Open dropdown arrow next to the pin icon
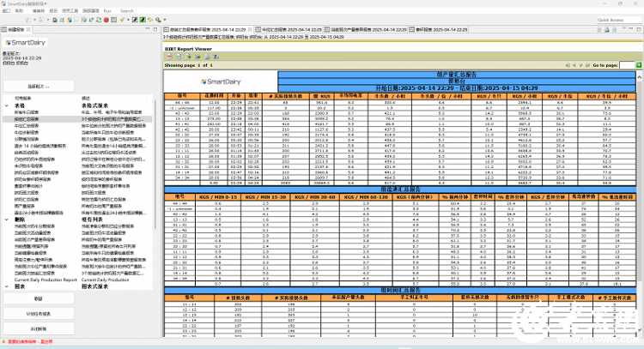The height and width of the screenshot is (349, 644). pos(128,20)
